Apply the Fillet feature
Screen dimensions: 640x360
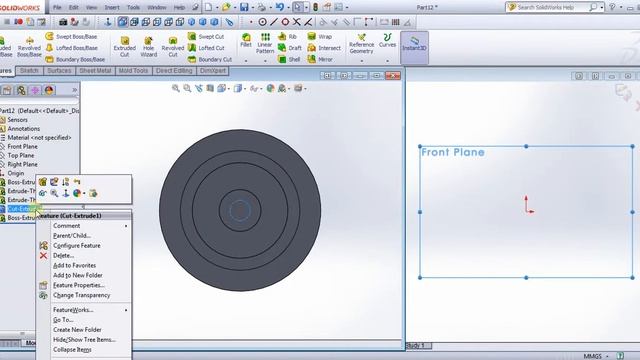pos(246,40)
